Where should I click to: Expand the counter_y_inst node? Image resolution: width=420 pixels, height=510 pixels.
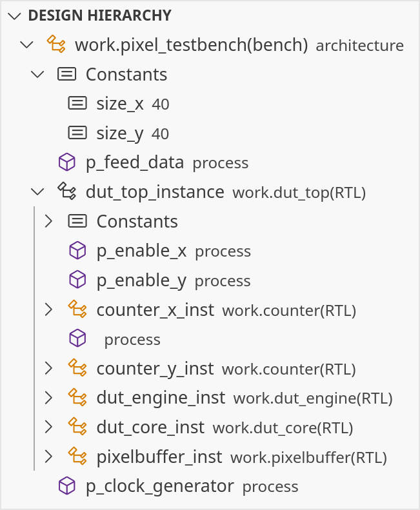click(x=48, y=369)
